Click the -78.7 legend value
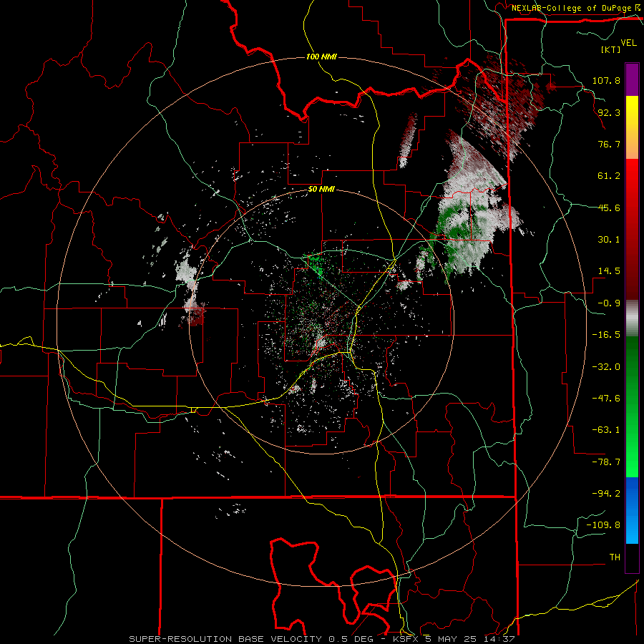This screenshot has width=644, height=644. (606, 462)
